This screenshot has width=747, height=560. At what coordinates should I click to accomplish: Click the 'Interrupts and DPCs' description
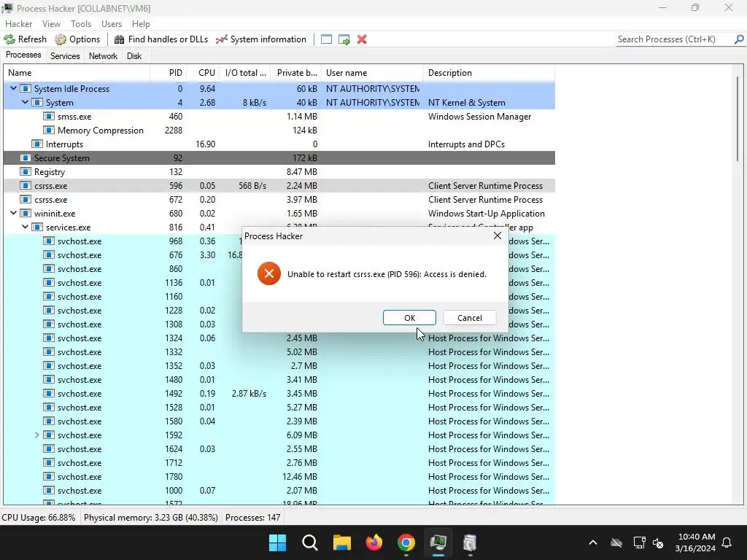pos(466,144)
